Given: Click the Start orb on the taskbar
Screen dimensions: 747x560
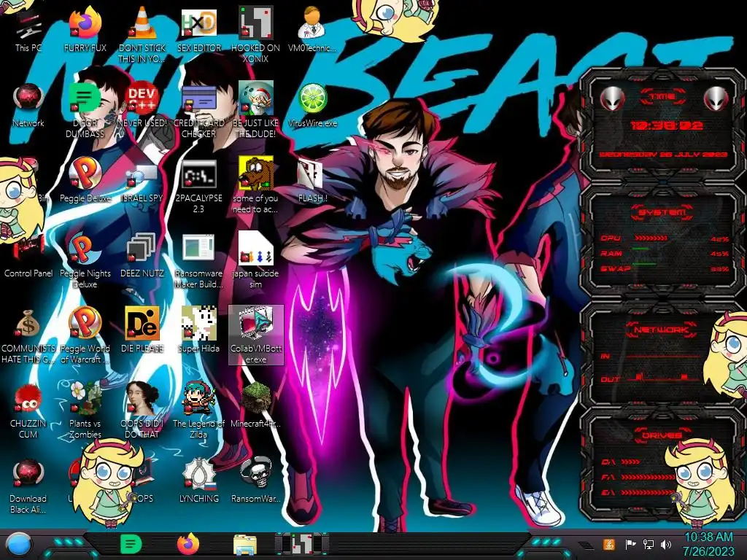Looking at the screenshot, I should tap(20, 545).
